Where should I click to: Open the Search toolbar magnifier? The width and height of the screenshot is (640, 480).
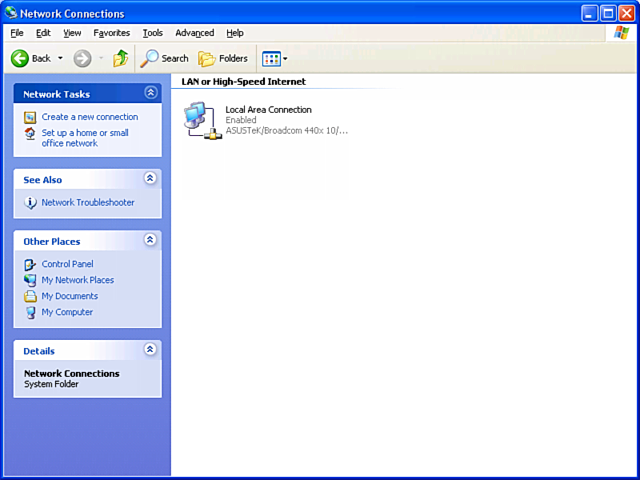[x=150, y=58]
